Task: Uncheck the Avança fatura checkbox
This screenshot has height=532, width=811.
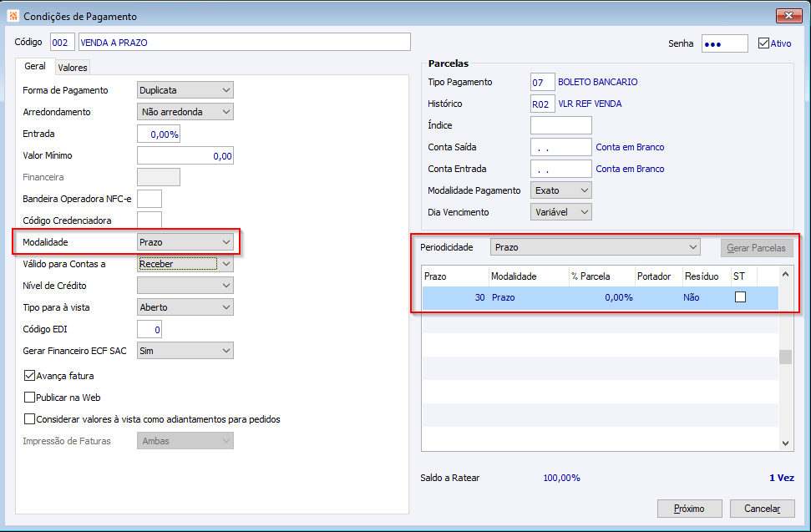Action: [29, 376]
